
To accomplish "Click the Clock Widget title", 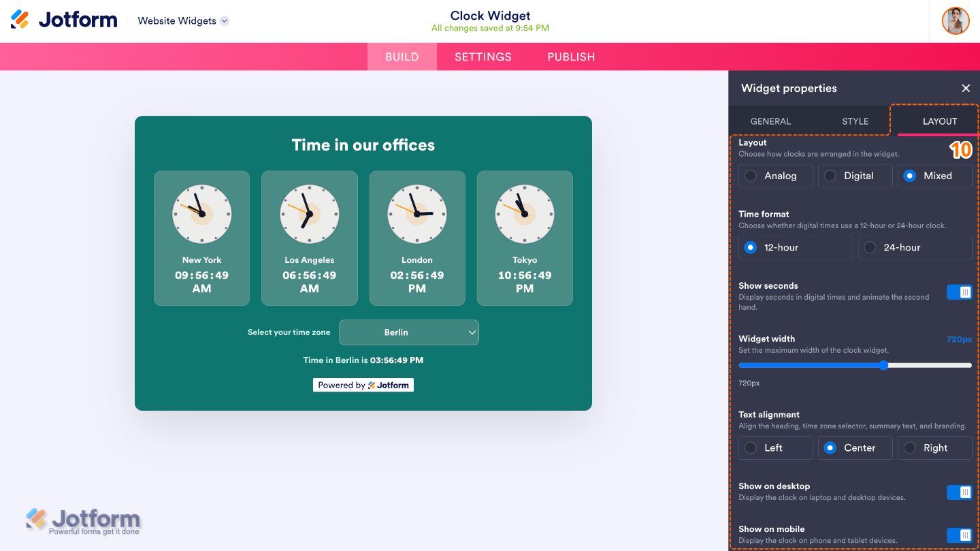I will pos(490,16).
